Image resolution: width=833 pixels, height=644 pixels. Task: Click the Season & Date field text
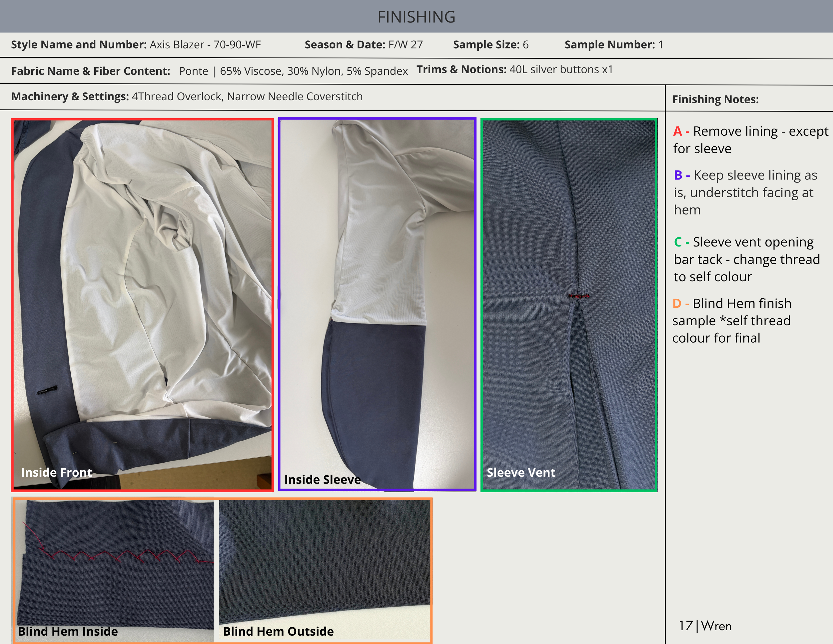(364, 45)
